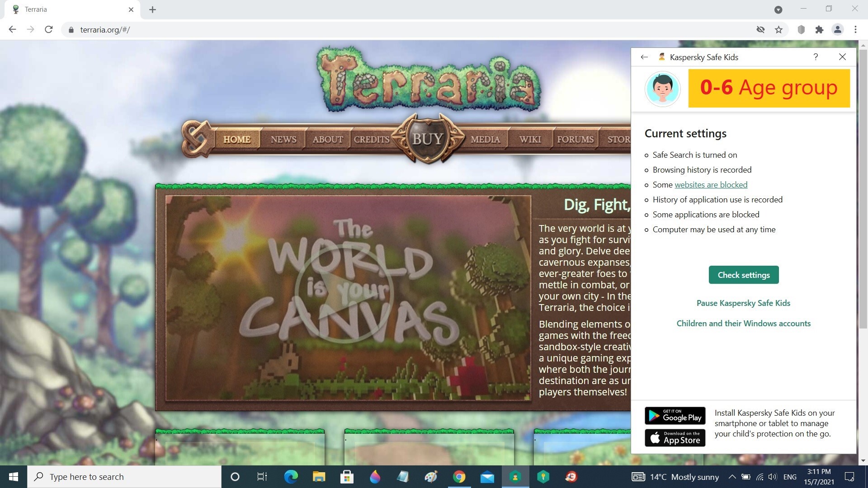Viewport: 868px width, 488px height.
Task: Click the page vertical scrollbar
Action: (863, 190)
